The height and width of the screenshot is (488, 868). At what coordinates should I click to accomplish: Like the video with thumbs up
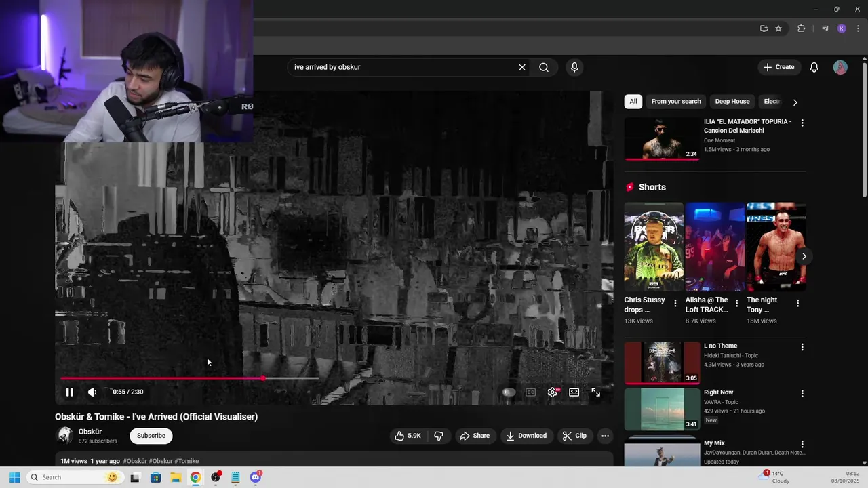pyautogui.click(x=408, y=436)
